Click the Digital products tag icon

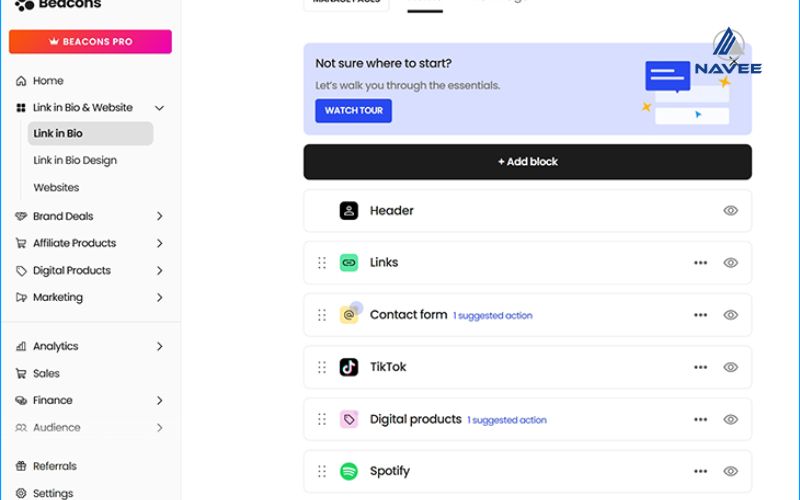tap(348, 419)
